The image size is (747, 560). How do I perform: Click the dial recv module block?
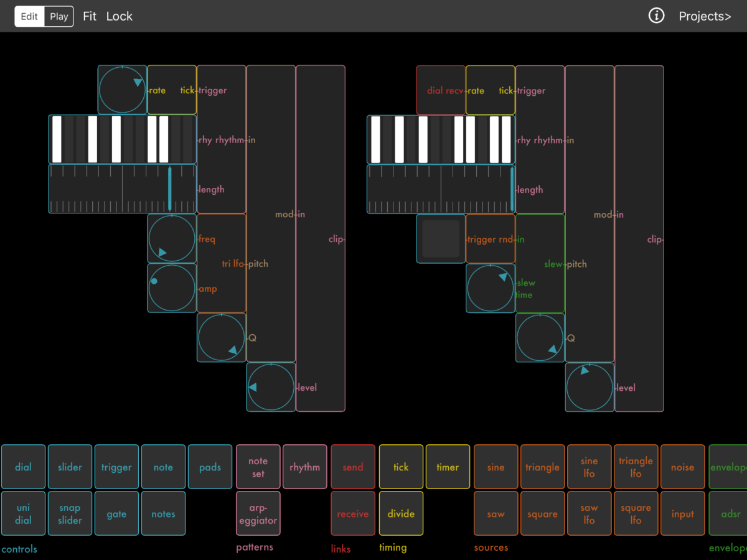tap(441, 90)
